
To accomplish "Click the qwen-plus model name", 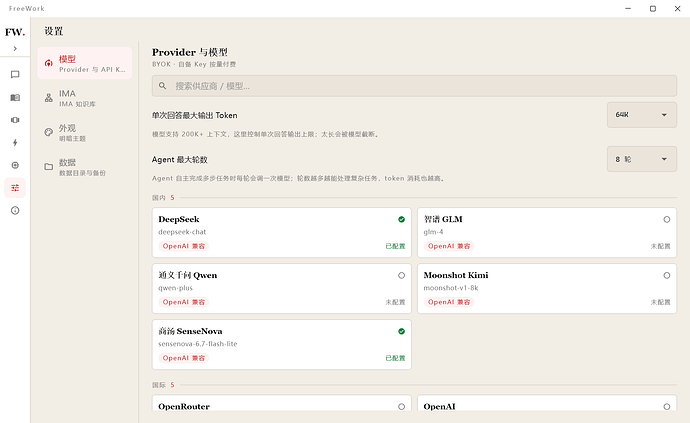I will point(176,288).
